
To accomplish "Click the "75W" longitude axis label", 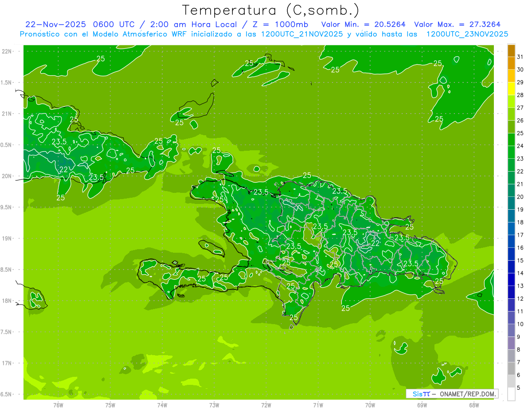I will click(110, 405).
